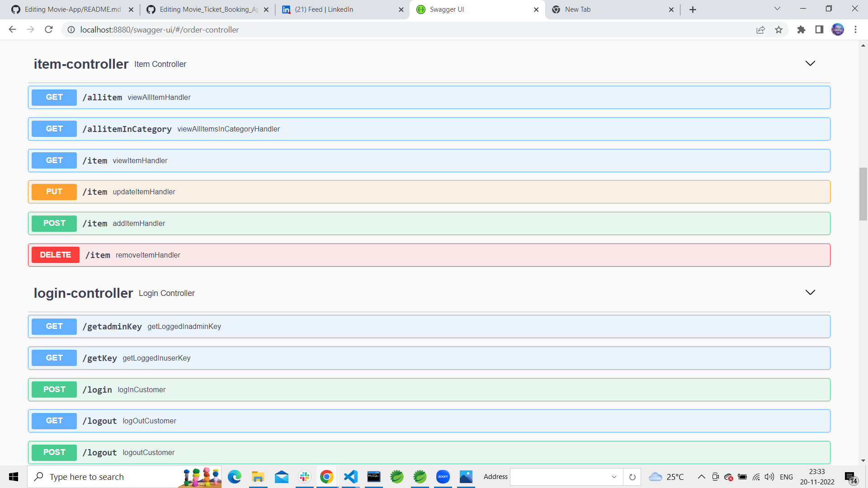Screen dimensions: 868x488
Task: Toggle the hidden icons tray in system tray
Action: click(702, 477)
